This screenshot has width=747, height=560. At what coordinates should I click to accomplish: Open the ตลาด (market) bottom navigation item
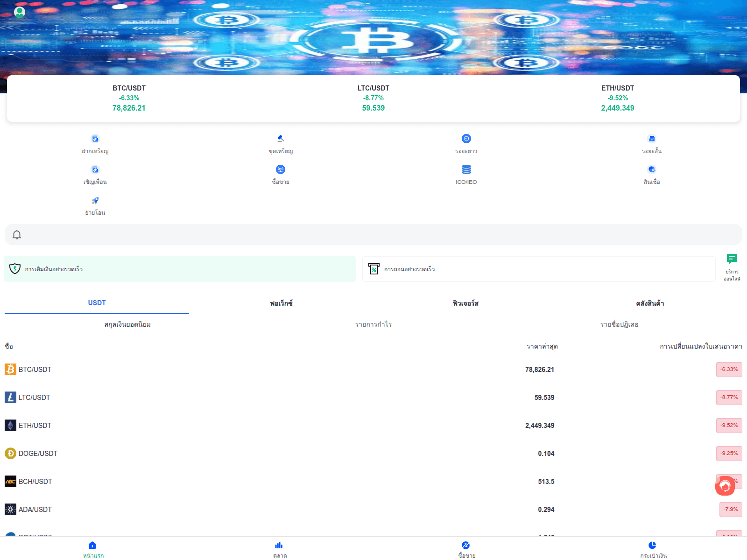279,548
